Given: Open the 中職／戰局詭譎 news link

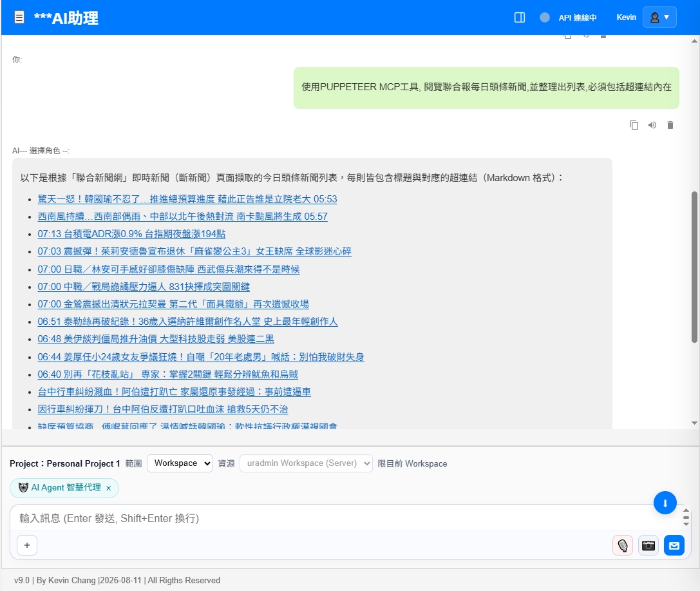Looking at the screenshot, I should tap(144, 286).
